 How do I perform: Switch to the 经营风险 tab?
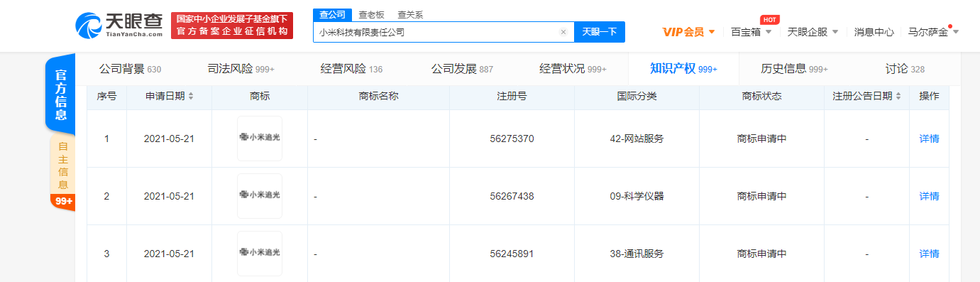point(351,69)
